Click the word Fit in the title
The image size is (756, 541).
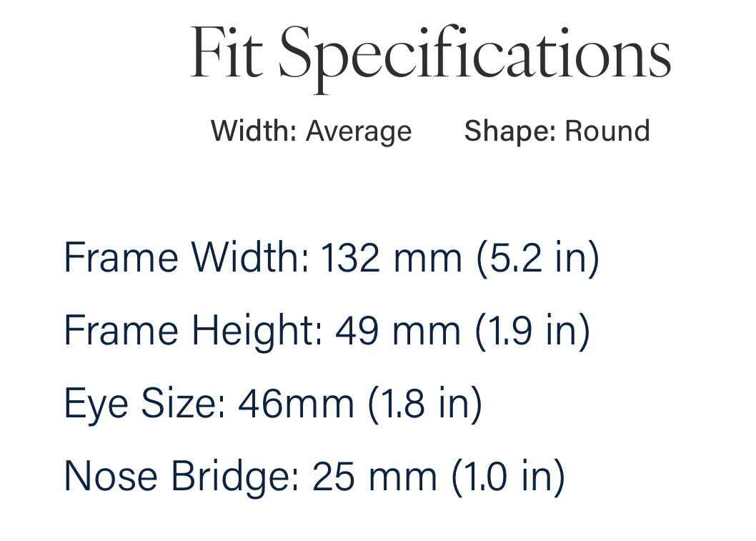coord(227,52)
